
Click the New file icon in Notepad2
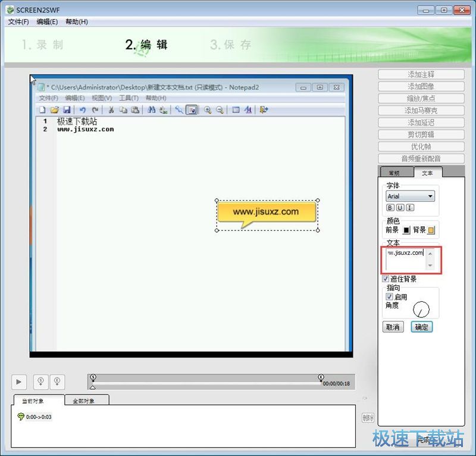coord(43,110)
